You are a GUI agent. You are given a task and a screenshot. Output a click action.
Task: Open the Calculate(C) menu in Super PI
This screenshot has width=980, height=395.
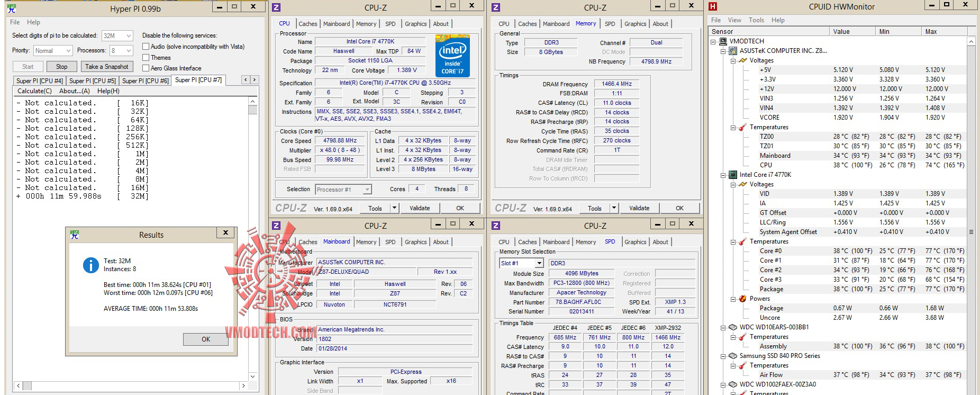35,91
